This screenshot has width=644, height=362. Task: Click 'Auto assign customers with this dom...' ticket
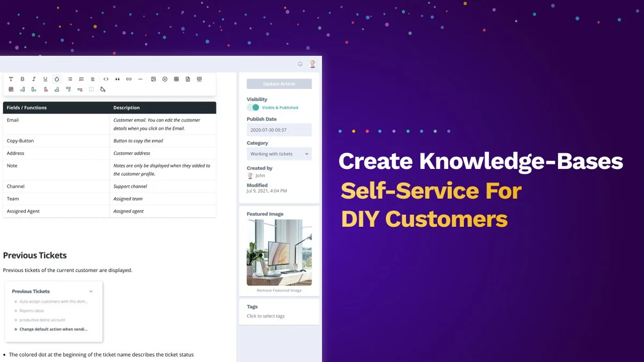(54, 301)
